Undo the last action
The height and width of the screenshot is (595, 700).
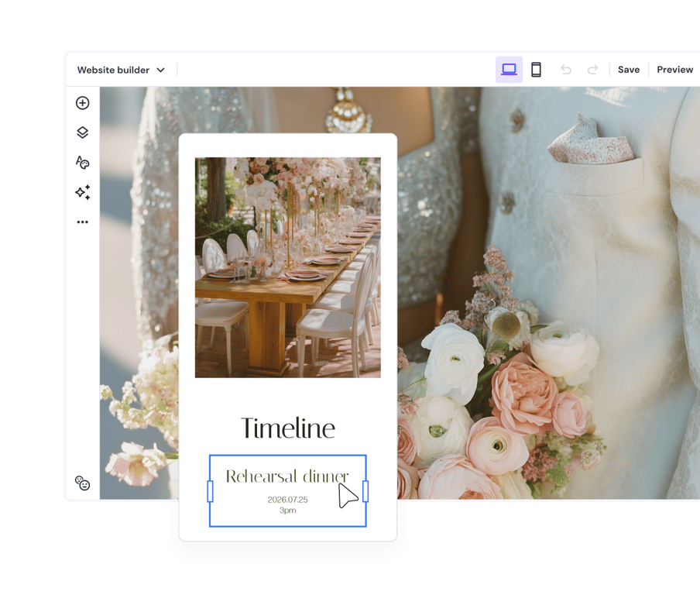566,69
